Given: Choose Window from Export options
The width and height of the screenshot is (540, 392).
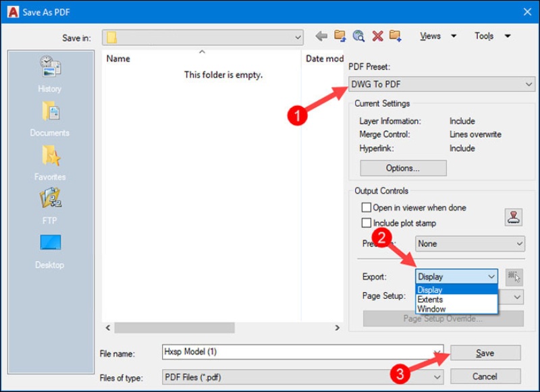Looking at the screenshot, I should [431, 309].
